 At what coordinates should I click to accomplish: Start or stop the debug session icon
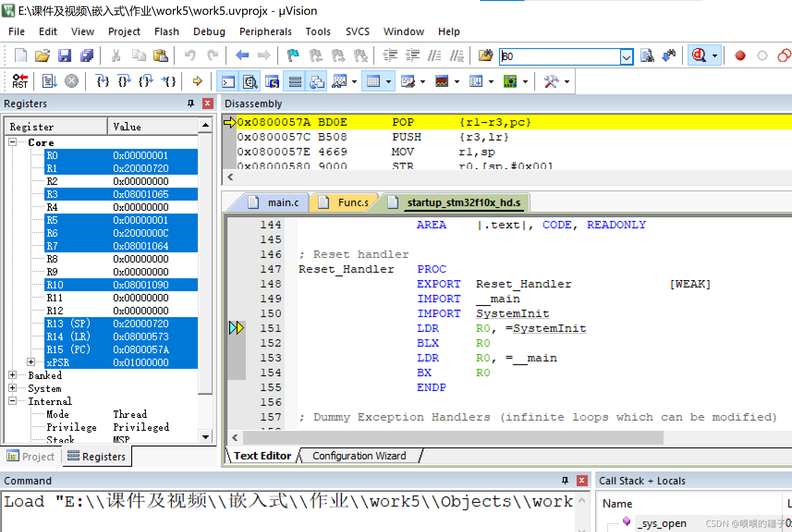tap(699, 56)
